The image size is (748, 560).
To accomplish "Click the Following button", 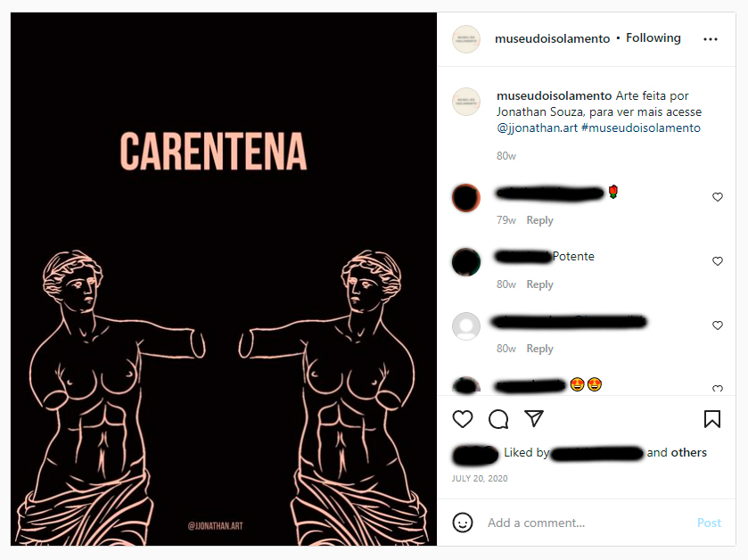I will (653, 38).
